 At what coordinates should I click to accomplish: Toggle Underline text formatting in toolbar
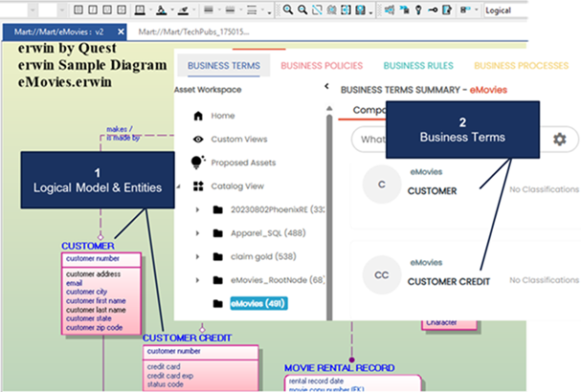coord(107,10)
